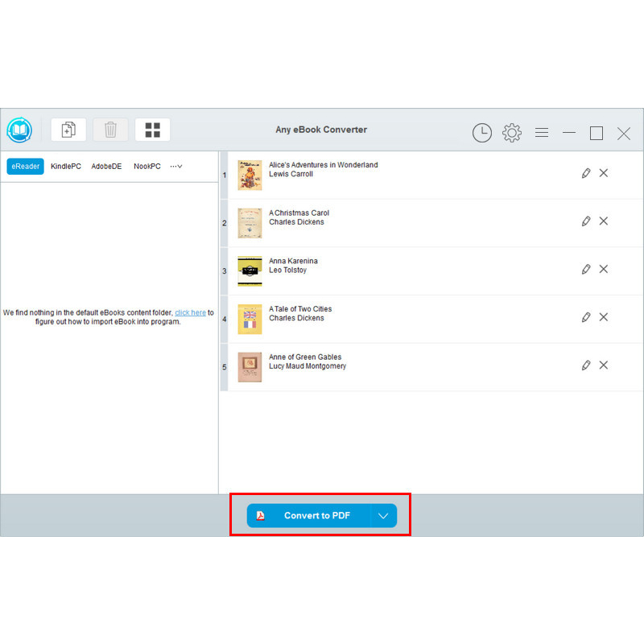644x644 pixels.
Task: Open the hamburger menu icon
Action: coord(542,132)
